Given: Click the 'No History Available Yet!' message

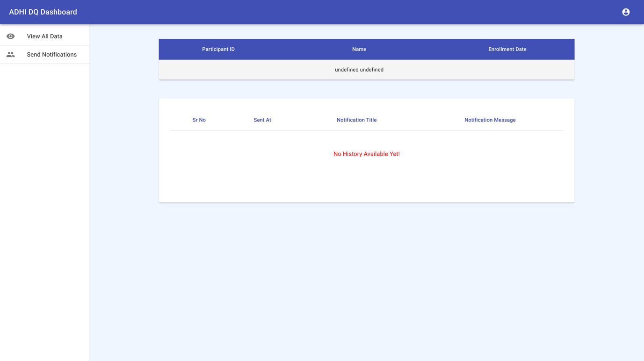Looking at the screenshot, I should click(366, 154).
